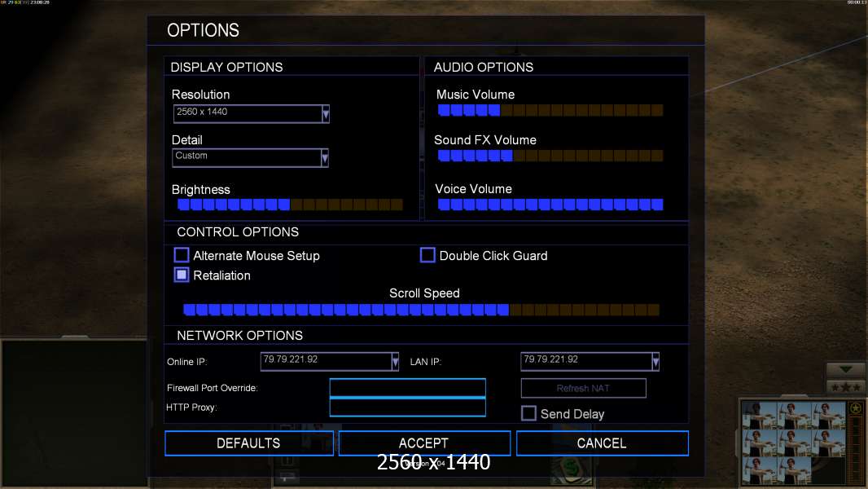The image size is (868, 489).
Task: Enable the Alternate Mouse Setup checkbox
Action: point(182,255)
